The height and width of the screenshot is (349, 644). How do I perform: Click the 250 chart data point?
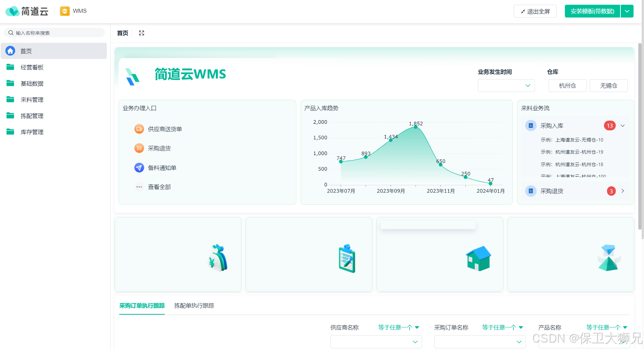coord(465,177)
